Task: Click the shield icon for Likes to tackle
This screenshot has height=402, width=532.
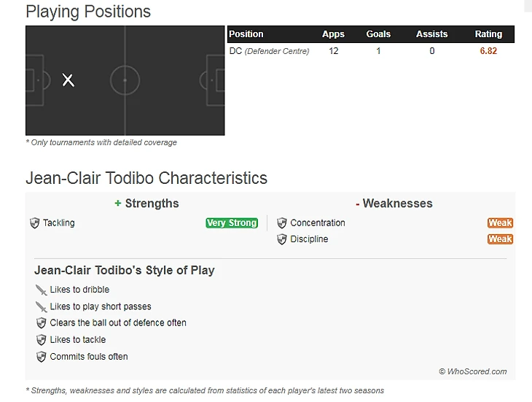Action: (x=41, y=340)
